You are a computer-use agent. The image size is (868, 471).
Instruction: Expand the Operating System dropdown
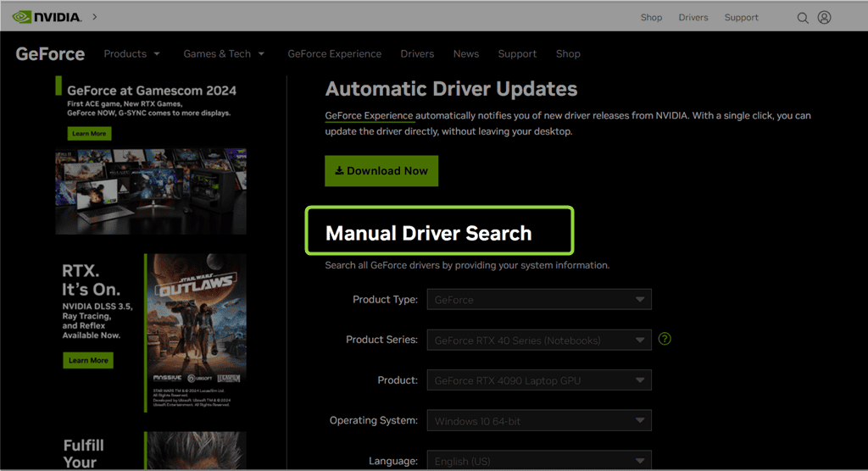pos(539,421)
